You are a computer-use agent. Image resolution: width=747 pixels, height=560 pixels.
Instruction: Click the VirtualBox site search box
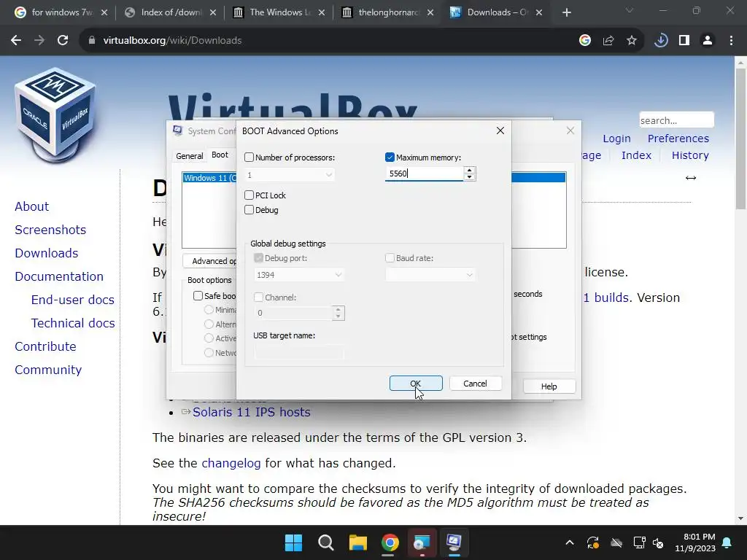(676, 120)
